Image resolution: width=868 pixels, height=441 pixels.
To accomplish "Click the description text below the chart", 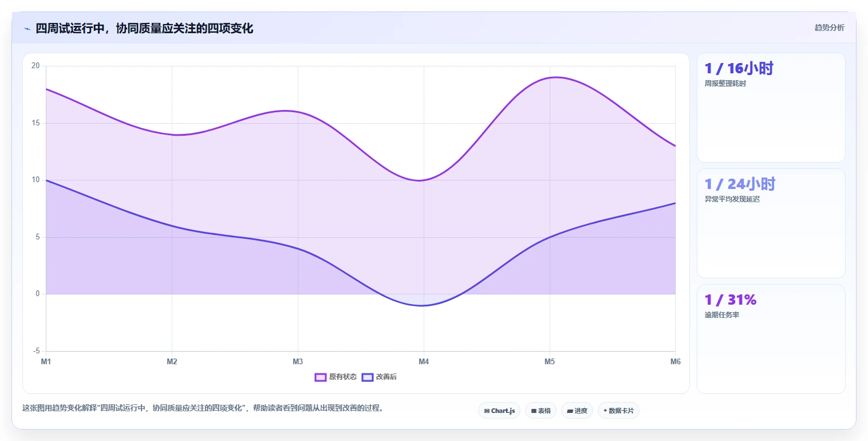I will (x=203, y=408).
